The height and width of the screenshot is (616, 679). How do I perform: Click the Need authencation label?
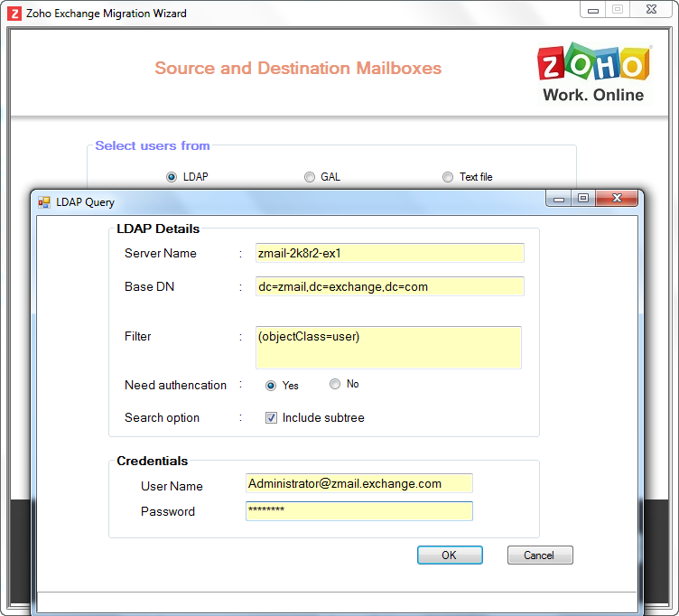point(175,385)
